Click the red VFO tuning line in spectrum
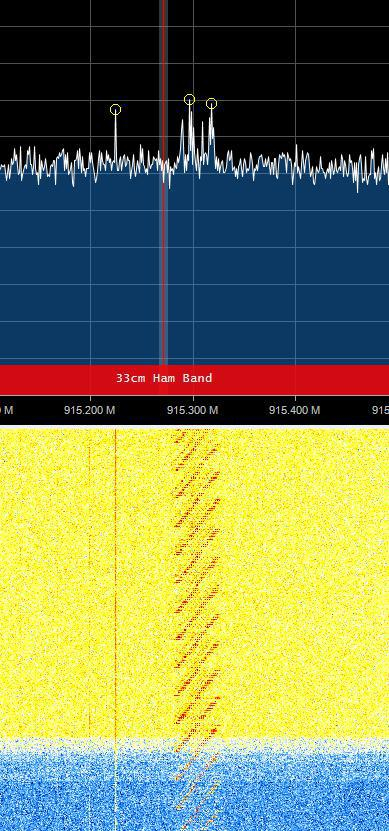 pyautogui.click(x=164, y=183)
